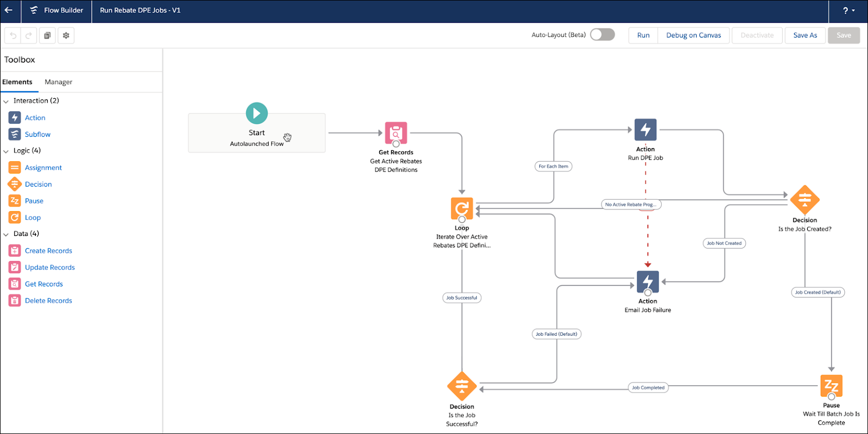868x434 pixels.
Task: Select the Subflow element icon
Action: (x=15, y=134)
